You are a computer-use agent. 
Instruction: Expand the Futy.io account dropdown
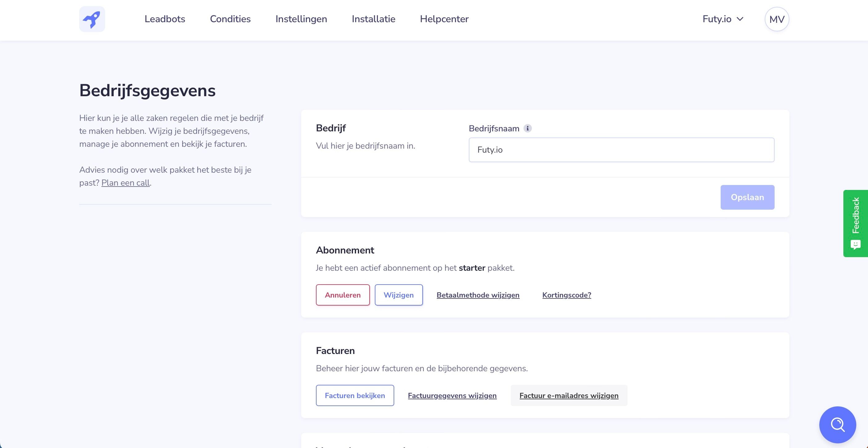(723, 19)
